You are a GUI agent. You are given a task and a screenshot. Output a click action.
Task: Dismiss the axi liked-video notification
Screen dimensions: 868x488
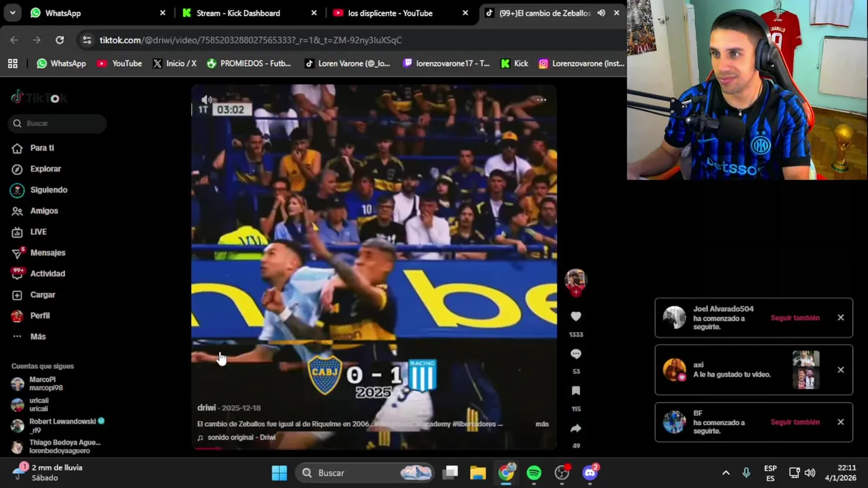[x=840, y=370]
